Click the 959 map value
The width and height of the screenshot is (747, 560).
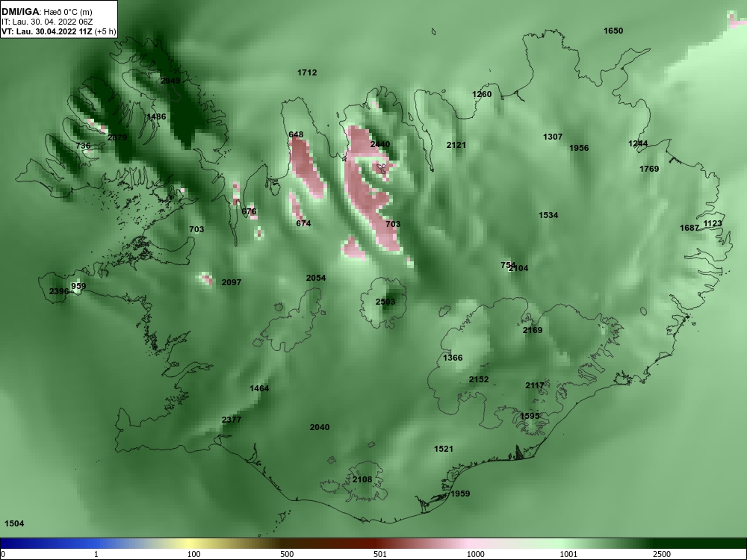[x=78, y=286]
